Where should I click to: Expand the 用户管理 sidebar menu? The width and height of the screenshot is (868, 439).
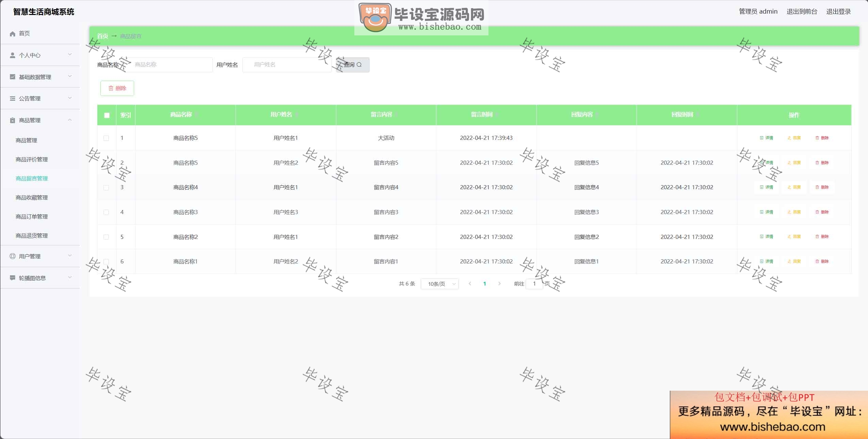coord(40,256)
